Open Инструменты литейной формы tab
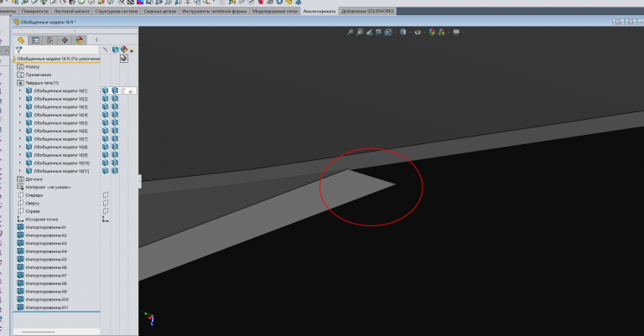This screenshot has height=336, width=644. click(x=214, y=11)
